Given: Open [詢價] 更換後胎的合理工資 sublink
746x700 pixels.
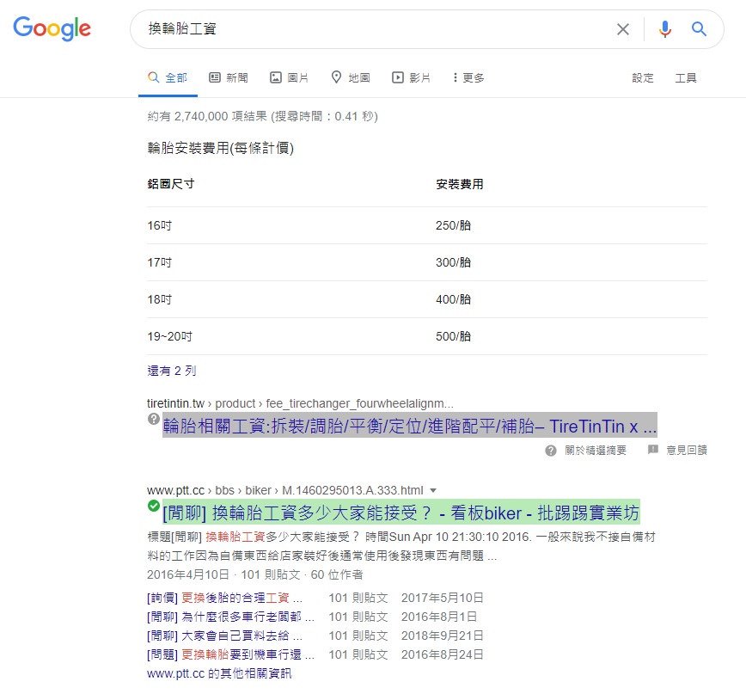Looking at the screenshot, I should click(224, 598).
